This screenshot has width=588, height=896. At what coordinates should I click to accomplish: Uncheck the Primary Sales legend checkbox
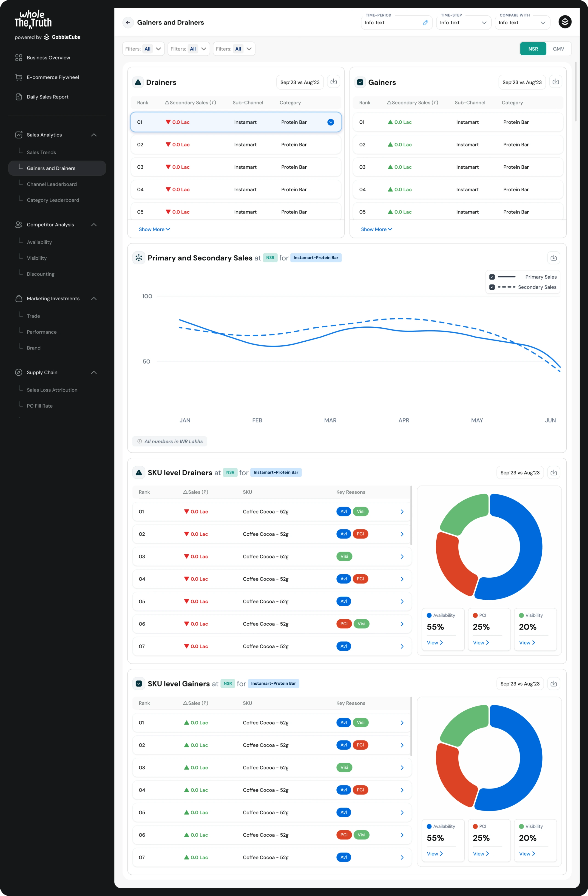tap(492, 277)
